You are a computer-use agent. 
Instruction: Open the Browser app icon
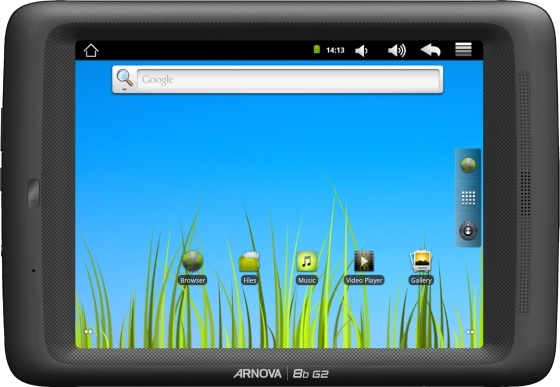tap(192, 261)
